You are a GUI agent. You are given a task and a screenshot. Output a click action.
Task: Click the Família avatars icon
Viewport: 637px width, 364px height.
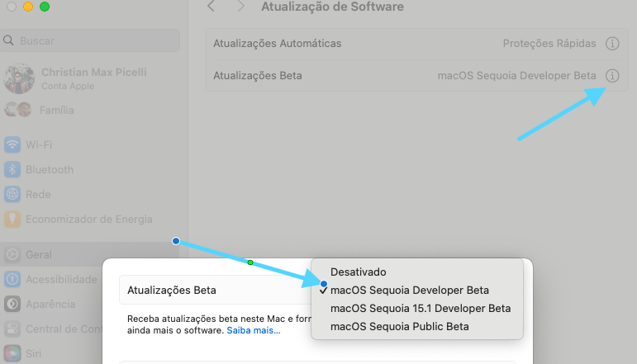[x=18, y=110]
